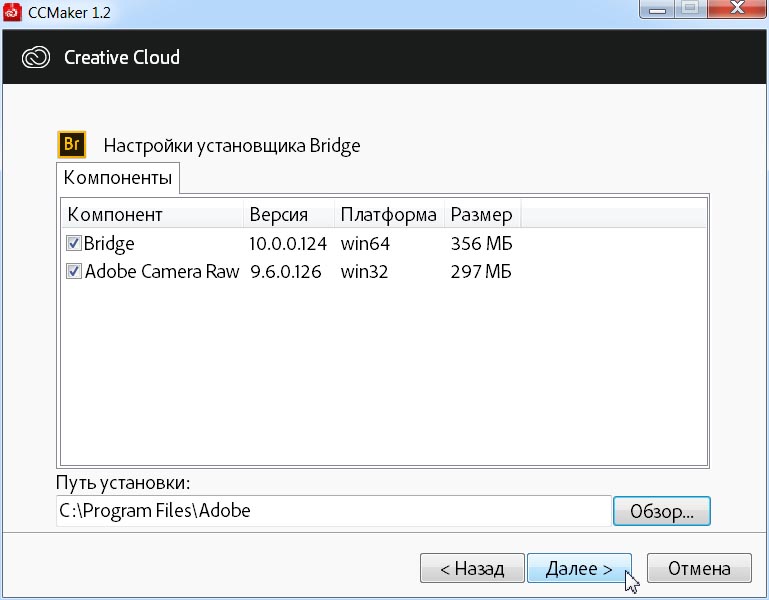
Task: Go back with the Назад button
Action: [x=472, y=568]
